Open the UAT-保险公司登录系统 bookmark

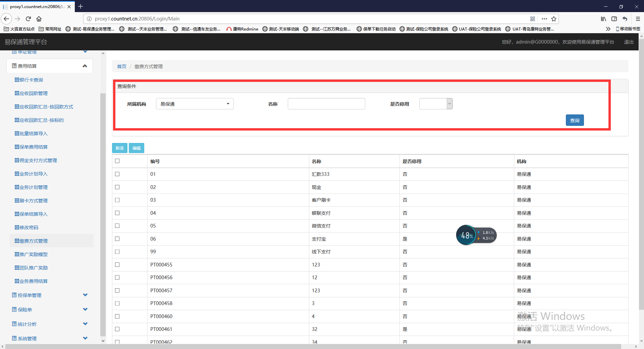477,29
